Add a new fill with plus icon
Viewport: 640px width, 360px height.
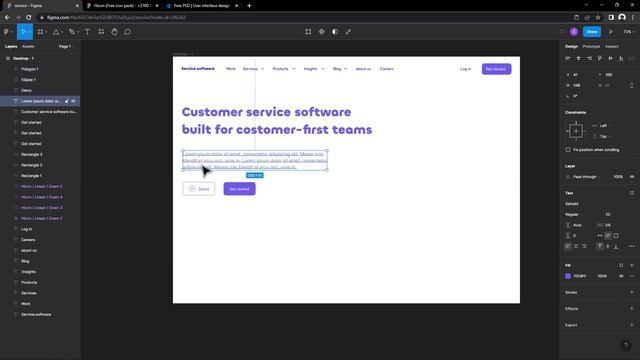[x=632, y=265]
